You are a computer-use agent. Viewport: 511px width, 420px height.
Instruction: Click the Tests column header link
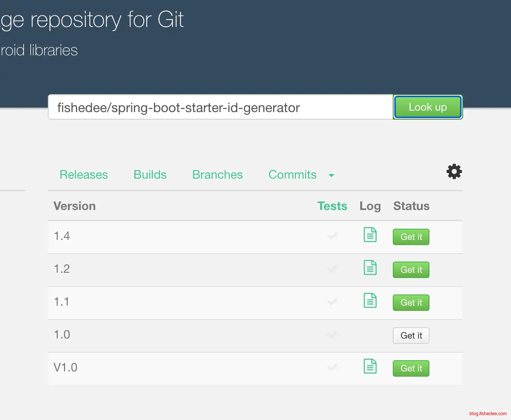click(332, 206)
